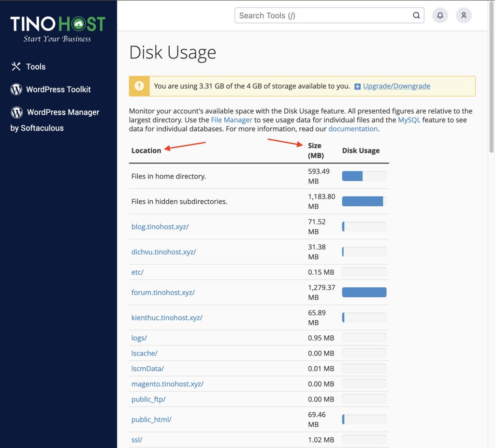Click the home directory usage bar
This screenshot has width=495, height=448.
364,176
